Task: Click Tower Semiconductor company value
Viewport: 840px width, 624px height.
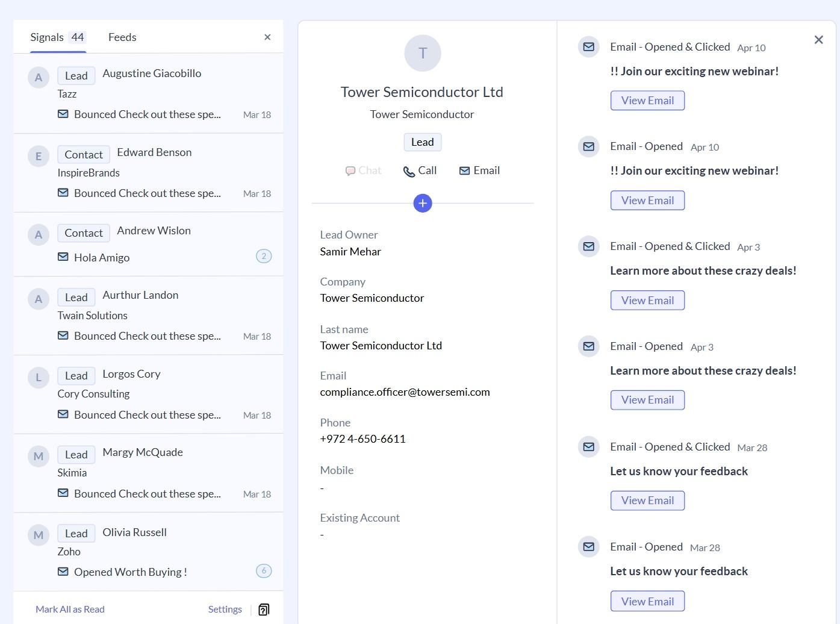Action: (x=372, y=298)
